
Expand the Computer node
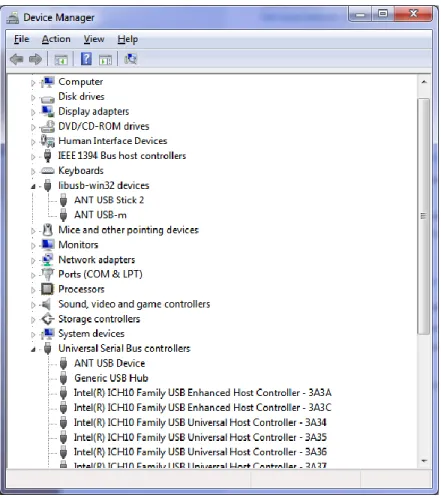(x=33, y=83)
